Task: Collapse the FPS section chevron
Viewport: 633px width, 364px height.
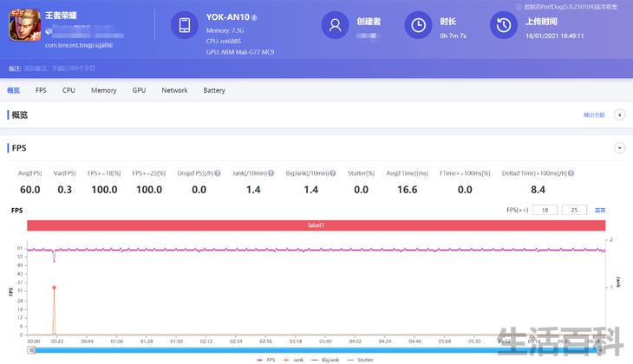Action: point(620,147)
